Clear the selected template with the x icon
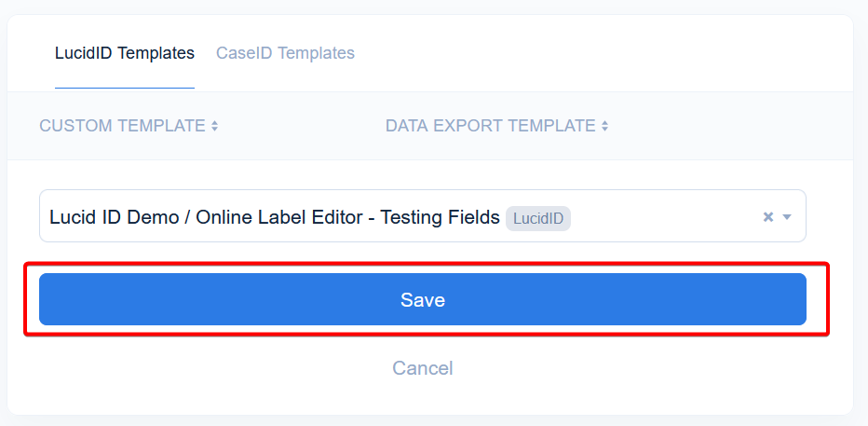 pos(768,217)
